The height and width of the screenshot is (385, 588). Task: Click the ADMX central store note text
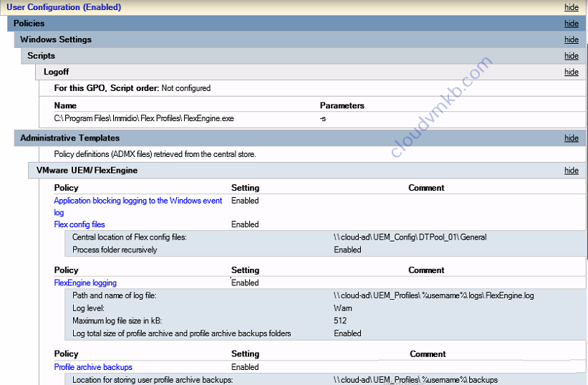click(155, 154)
